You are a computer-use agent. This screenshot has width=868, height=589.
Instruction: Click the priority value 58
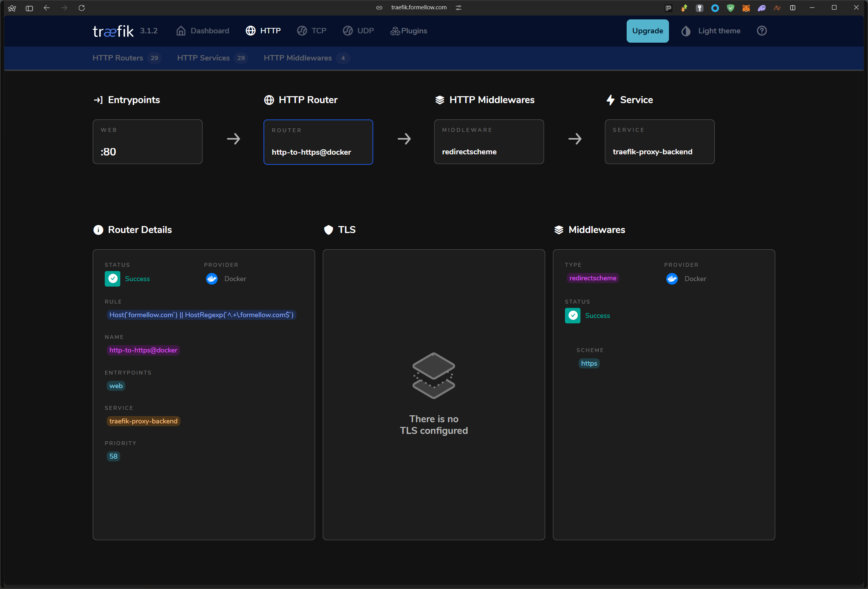click(113, 456)
